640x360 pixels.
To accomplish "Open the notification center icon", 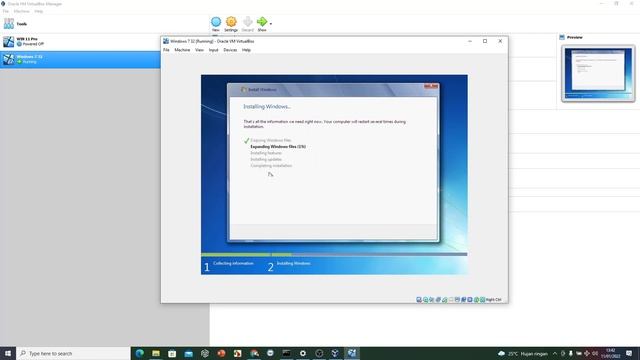I will pyautogui.click(x=629, y=353).
